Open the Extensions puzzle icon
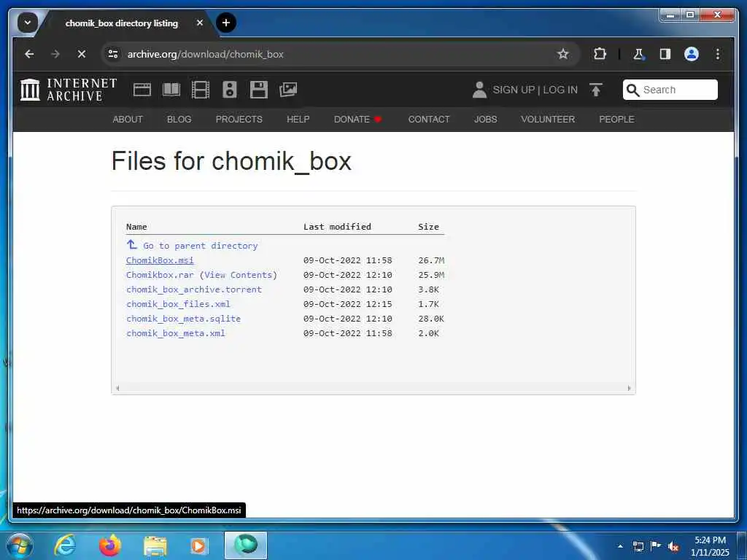The width and height of the screenshot is (747, 560). pos(600,54)
